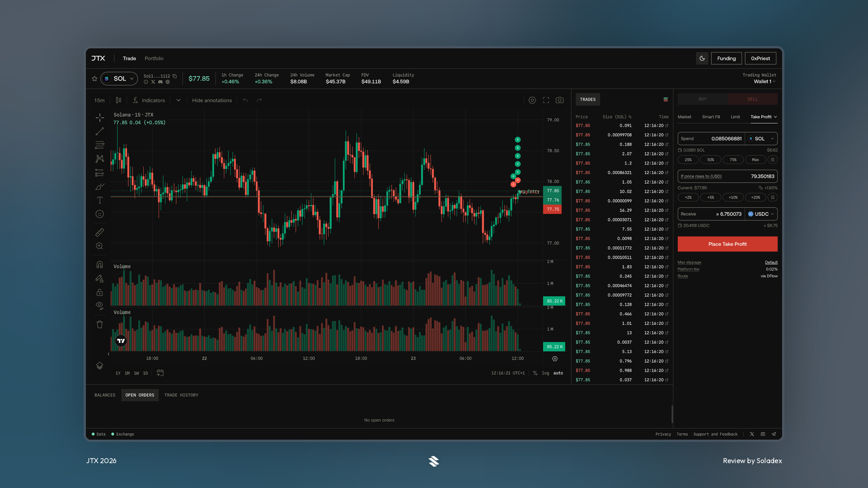Select the BUY side toggle

point(703,99)
